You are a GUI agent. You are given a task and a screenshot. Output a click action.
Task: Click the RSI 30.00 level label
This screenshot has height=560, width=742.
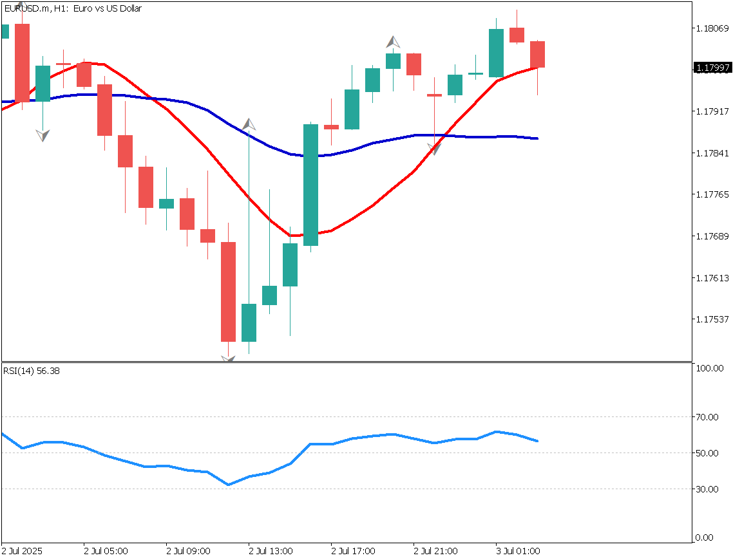(709, 489)
